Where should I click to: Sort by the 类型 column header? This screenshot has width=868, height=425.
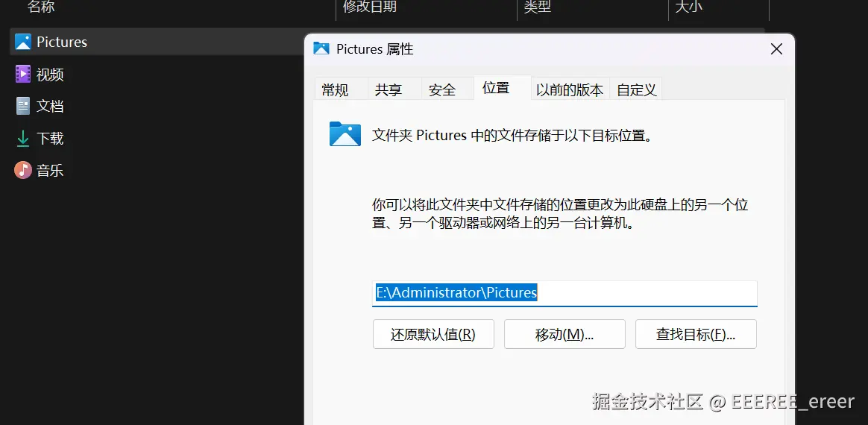538,7
